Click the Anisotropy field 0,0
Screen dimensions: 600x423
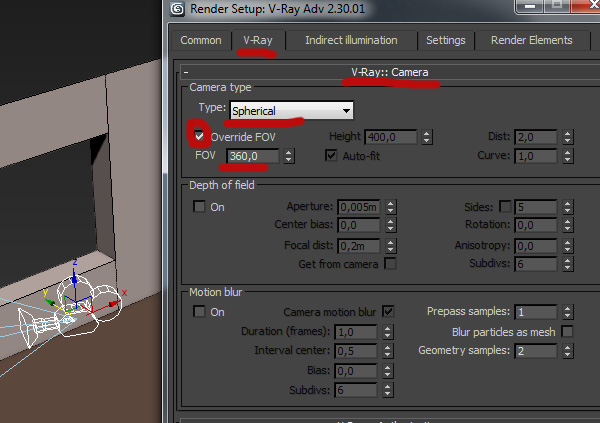click(535, 246)
